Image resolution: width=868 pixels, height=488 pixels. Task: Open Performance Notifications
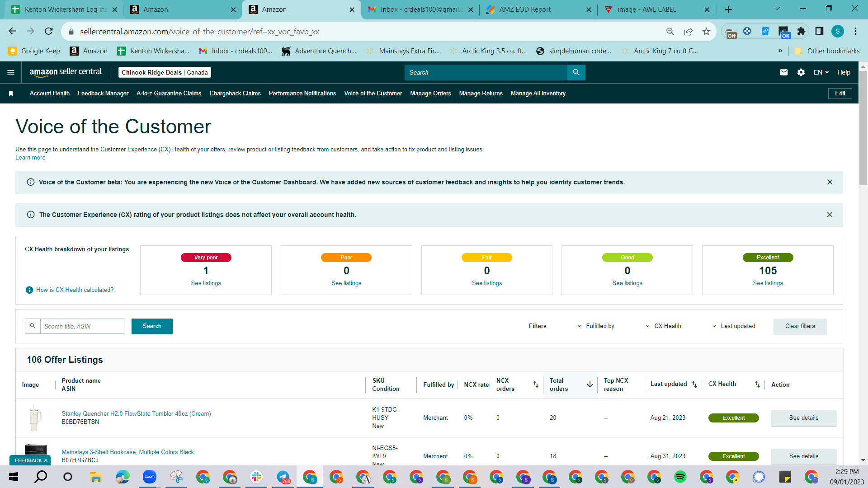pyautogui.click(x=302, y=94)
